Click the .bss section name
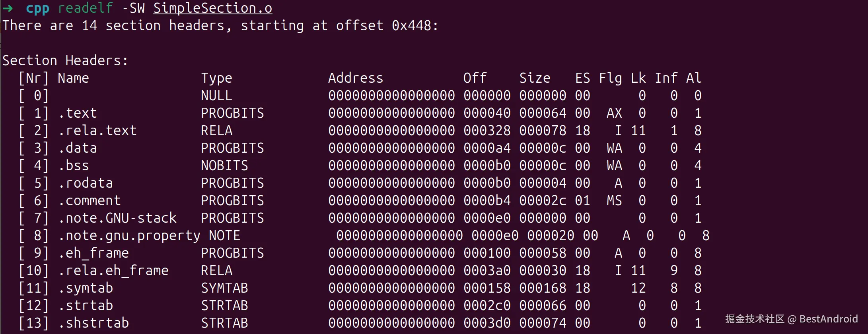This screenshot has height=334, width=868. [x=73, y=166]
